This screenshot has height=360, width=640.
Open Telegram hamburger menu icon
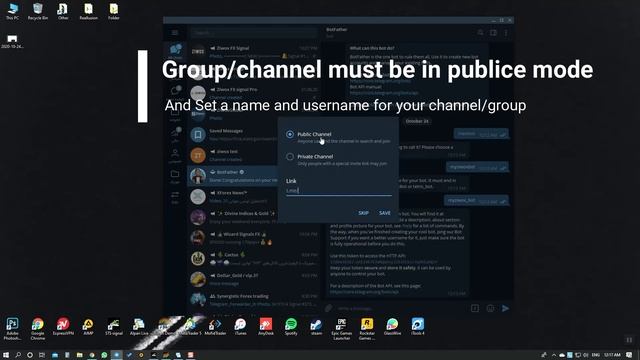point(175,33)
